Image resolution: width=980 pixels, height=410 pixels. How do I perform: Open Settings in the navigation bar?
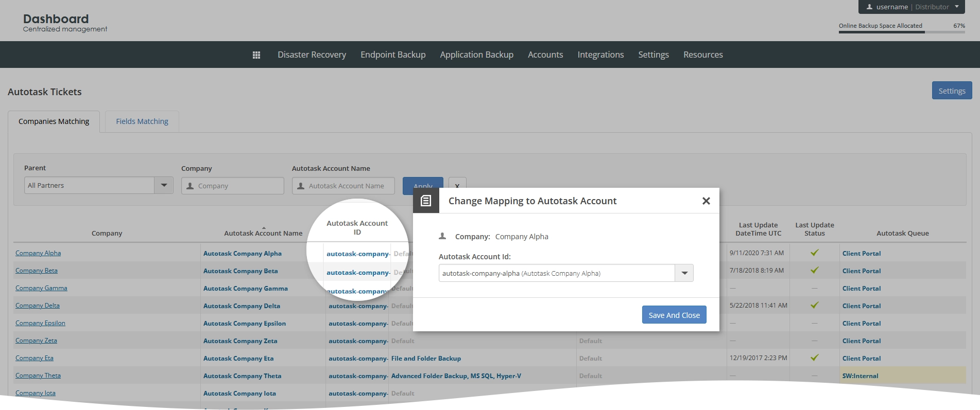654,55
